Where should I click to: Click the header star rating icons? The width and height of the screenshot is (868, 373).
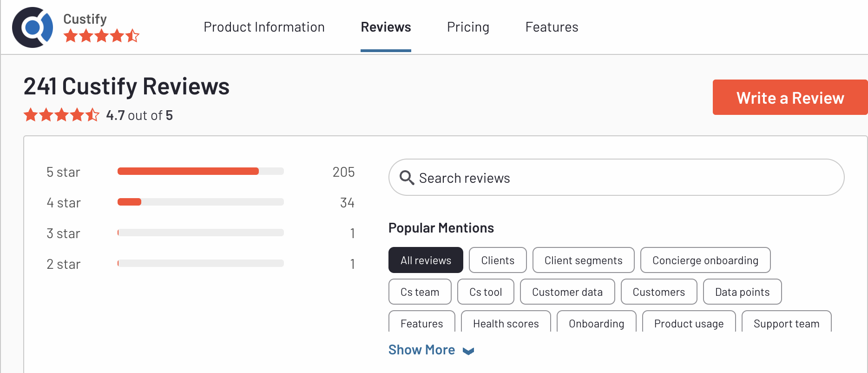101,36
